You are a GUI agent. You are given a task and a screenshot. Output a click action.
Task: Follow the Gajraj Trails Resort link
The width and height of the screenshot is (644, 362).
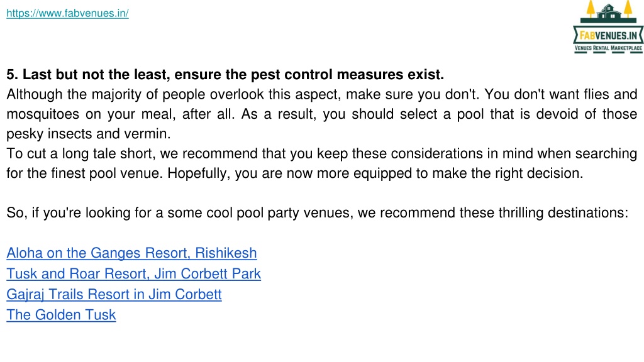click(114, 294)
